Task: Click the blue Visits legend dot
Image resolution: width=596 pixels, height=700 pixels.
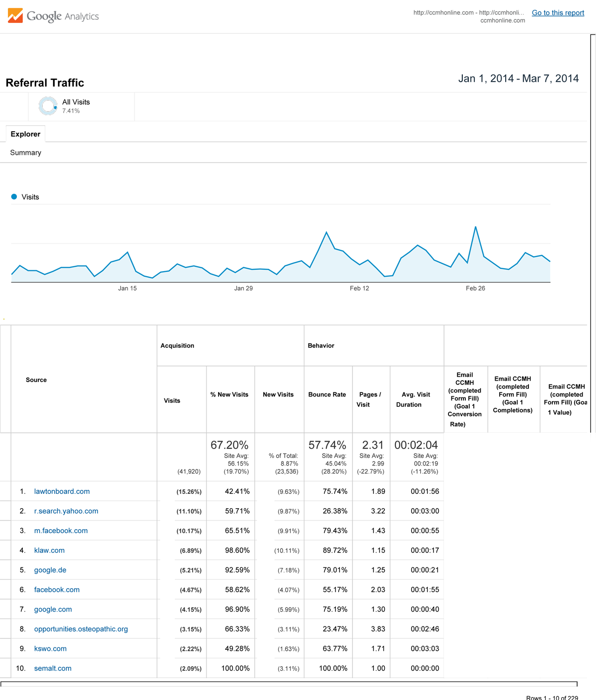Action: pos(14,197)
